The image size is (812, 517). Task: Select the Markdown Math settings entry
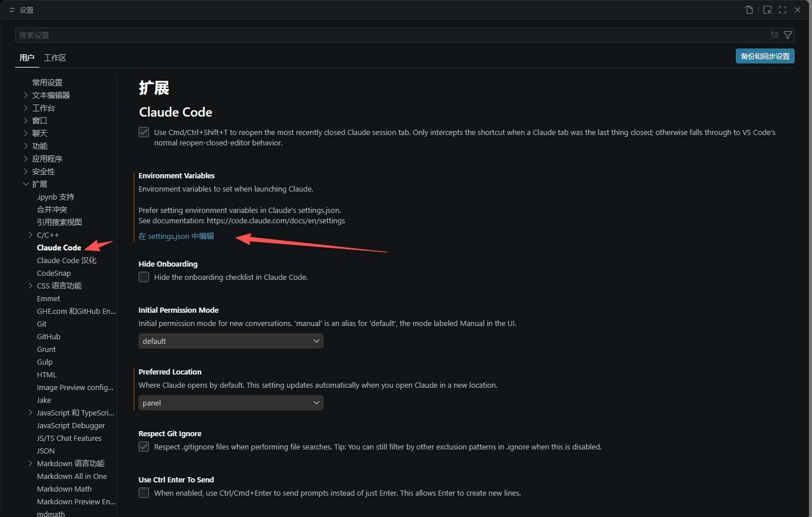pyautogui.click(x=64, y=489)
